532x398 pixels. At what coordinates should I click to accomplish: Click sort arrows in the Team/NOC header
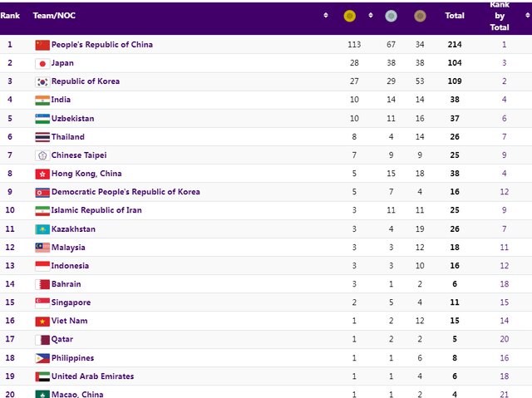[326, 16]
